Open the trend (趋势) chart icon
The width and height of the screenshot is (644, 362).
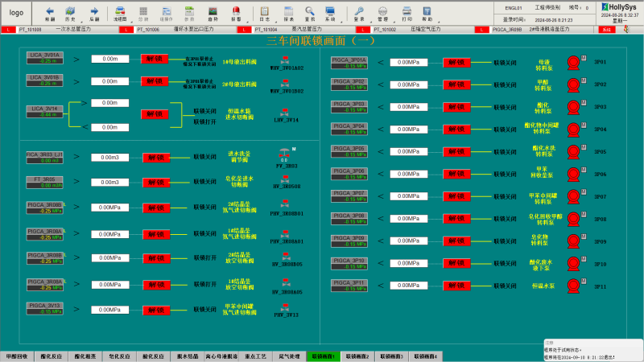coord(213,11)
